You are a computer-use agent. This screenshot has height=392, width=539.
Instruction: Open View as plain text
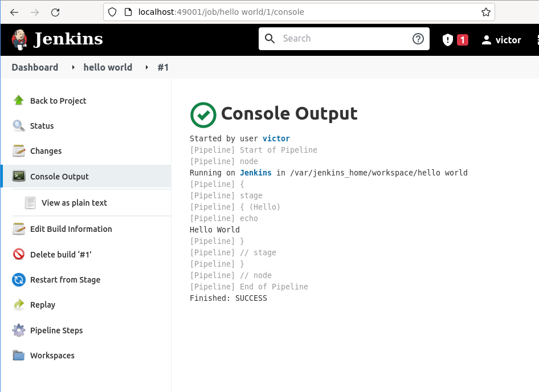point(74,203)
